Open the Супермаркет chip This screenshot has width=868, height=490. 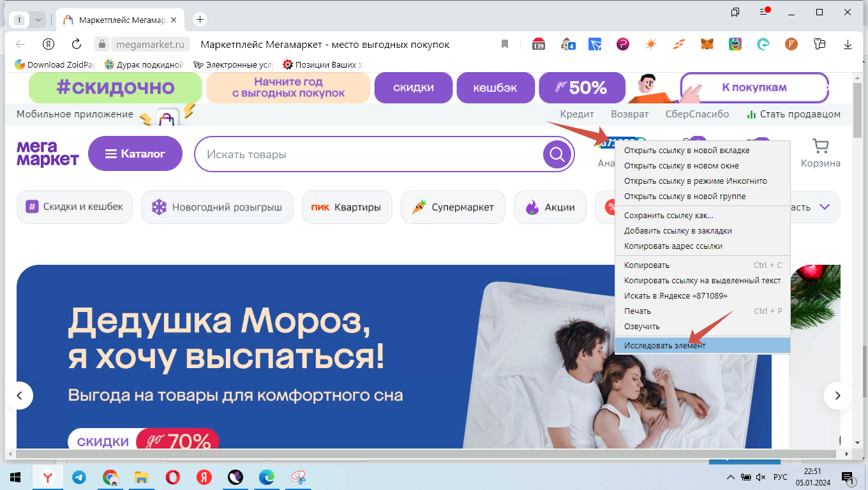[453, 207]
